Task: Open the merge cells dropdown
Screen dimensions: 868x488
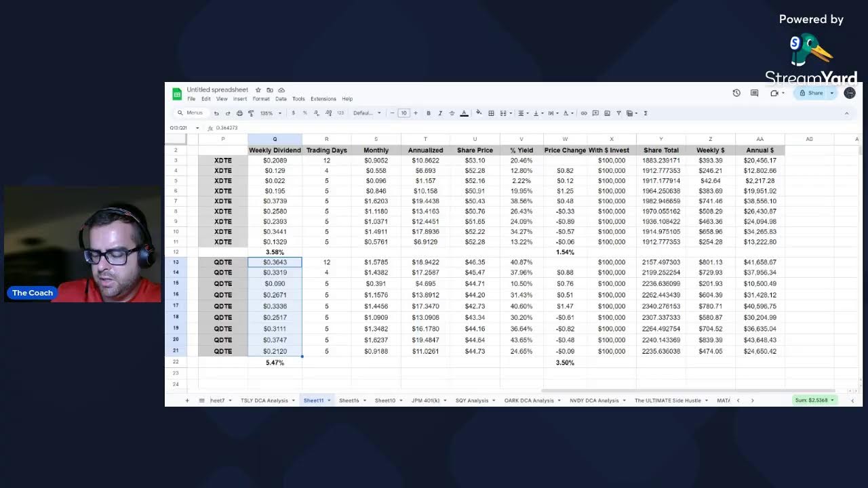Action: [505, 113]
